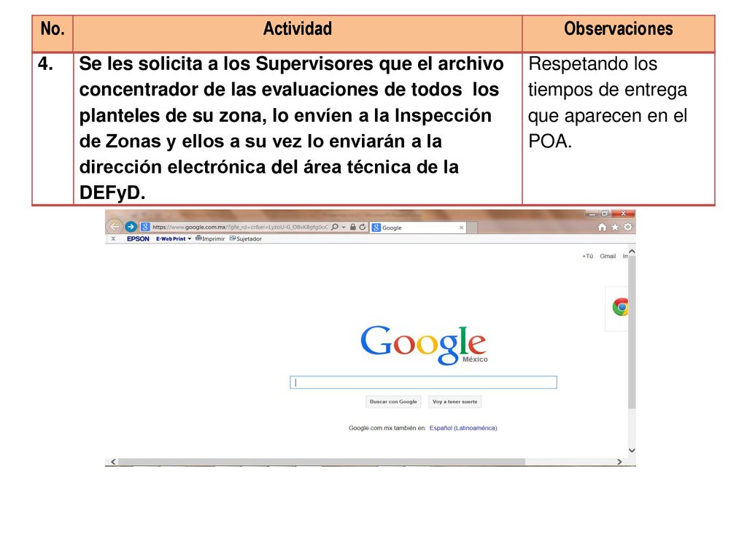
Task: Click the vertical scrollbar down arrow
Action: click(x=632, y=450)
